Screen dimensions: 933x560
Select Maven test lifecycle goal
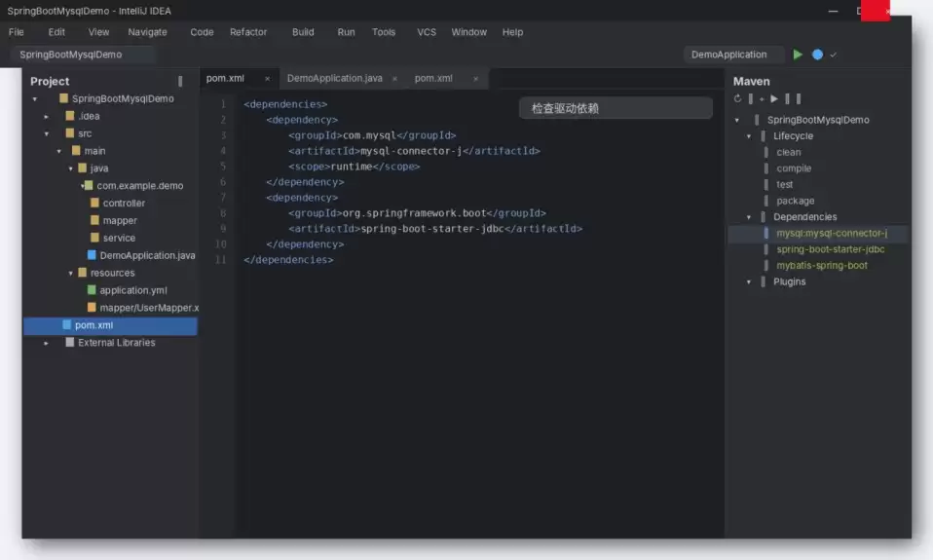click(x=784, y=184)
